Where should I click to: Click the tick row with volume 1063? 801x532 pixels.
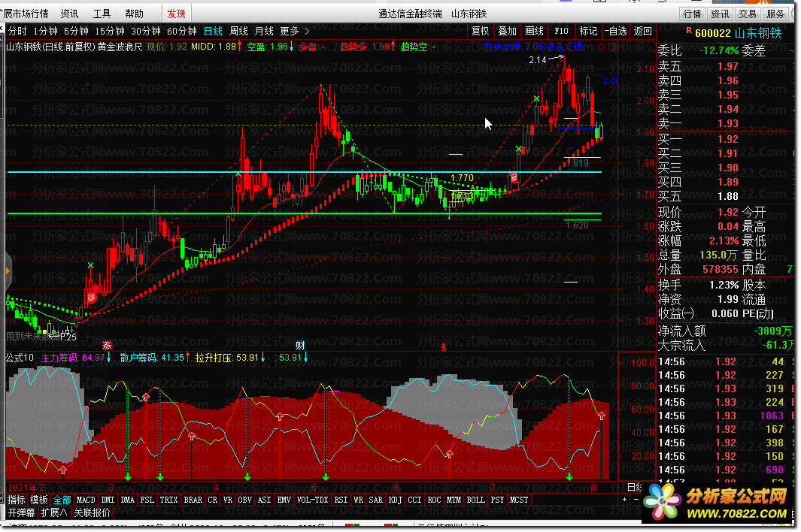725,416
